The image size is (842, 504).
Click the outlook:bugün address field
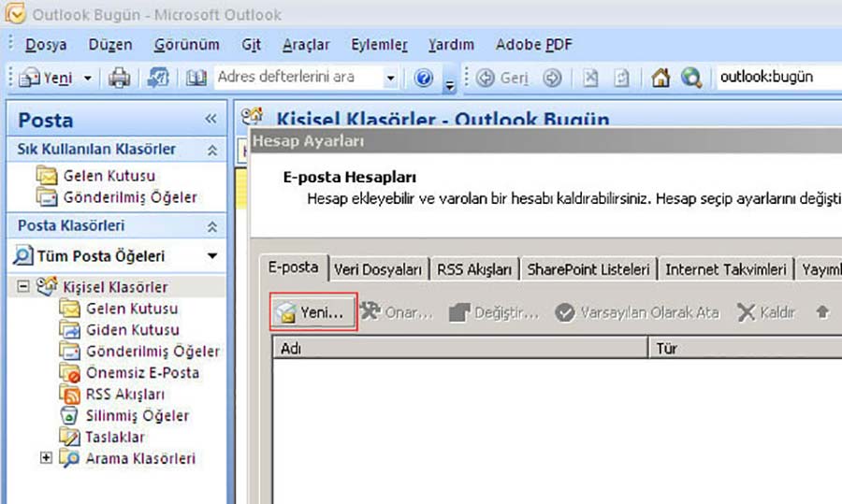click(778, 78)
